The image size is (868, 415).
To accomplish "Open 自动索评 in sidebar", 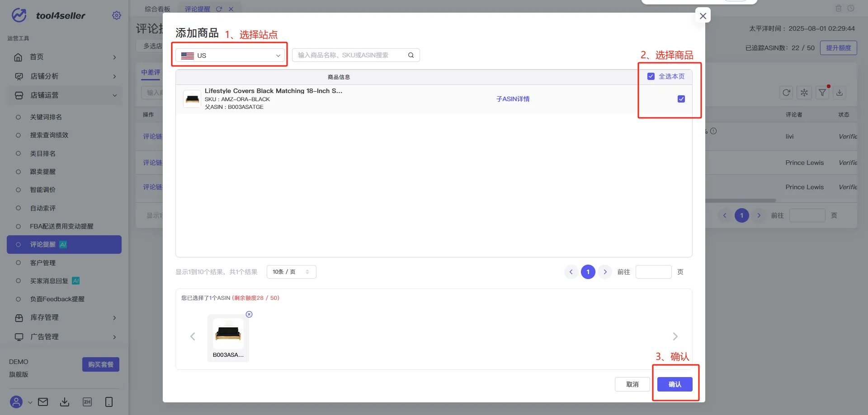I will pos(42,208).
